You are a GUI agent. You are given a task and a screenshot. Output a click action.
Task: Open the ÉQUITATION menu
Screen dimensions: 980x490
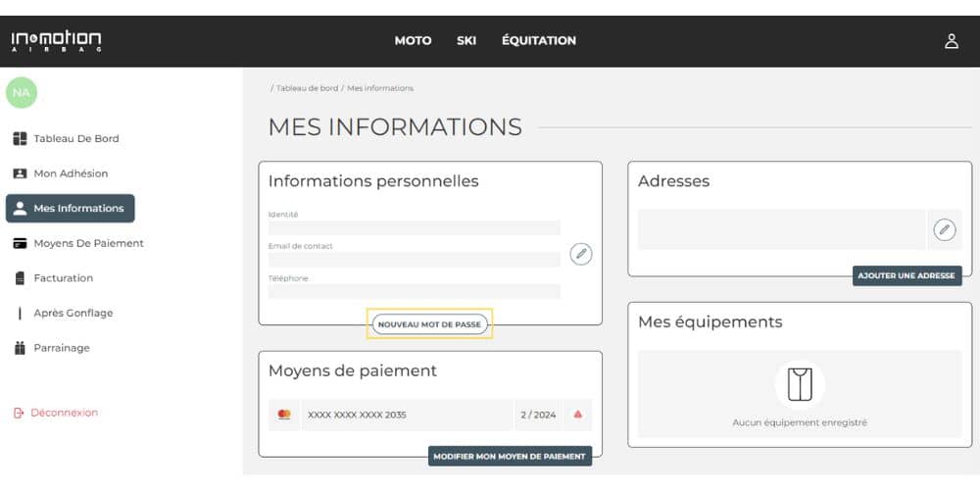point(539,40)
